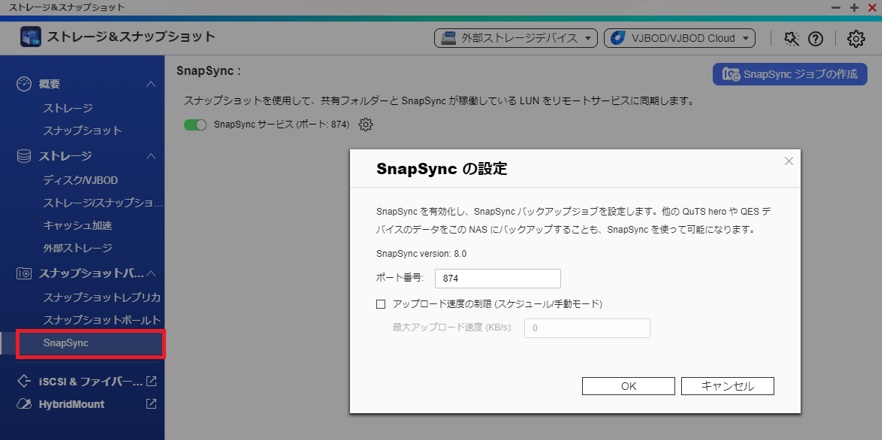Click the Storage & Snapshots app logo
The height and width of the screenshot is (440, 882).
(x=31, y=37)
